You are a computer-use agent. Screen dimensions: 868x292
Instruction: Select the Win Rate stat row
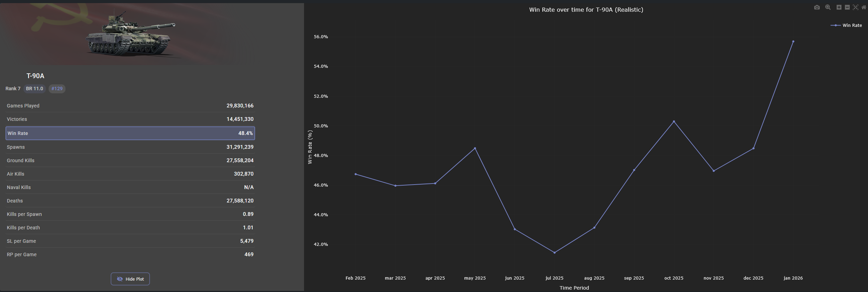pos(130,133)
